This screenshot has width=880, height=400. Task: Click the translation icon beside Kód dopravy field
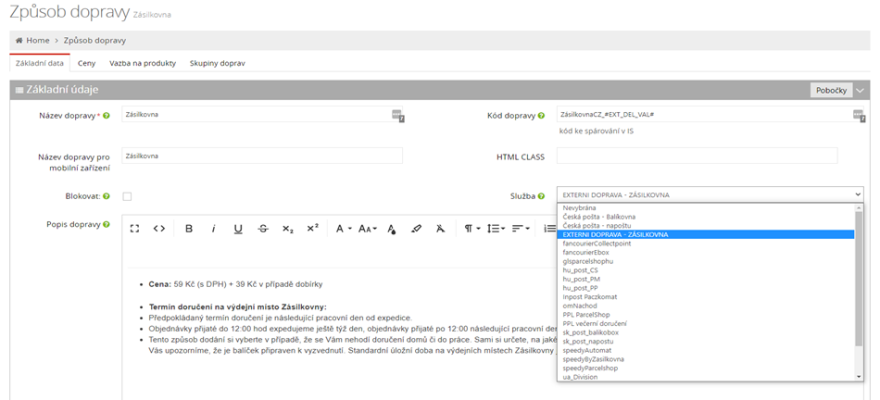click(x=858, y=115)
